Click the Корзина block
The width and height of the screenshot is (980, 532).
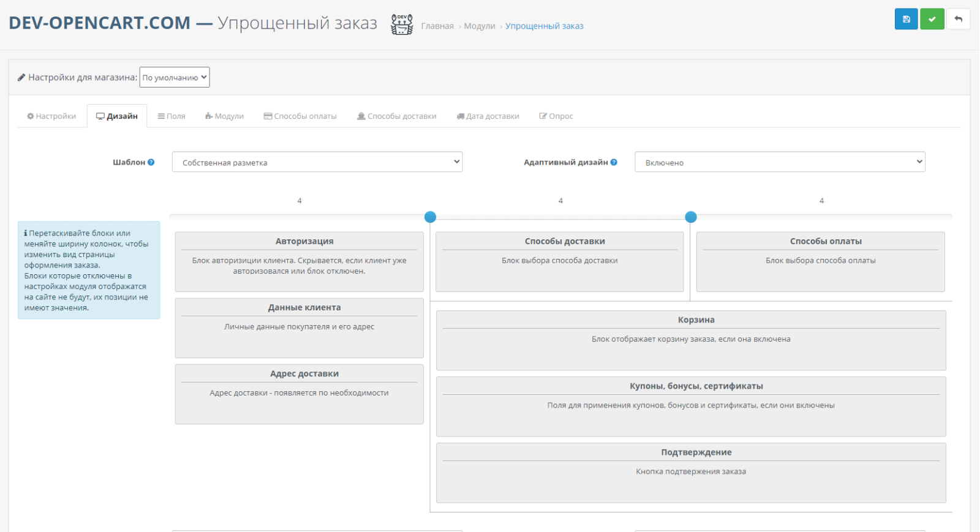pyautogui.click(x=691, y=340)
